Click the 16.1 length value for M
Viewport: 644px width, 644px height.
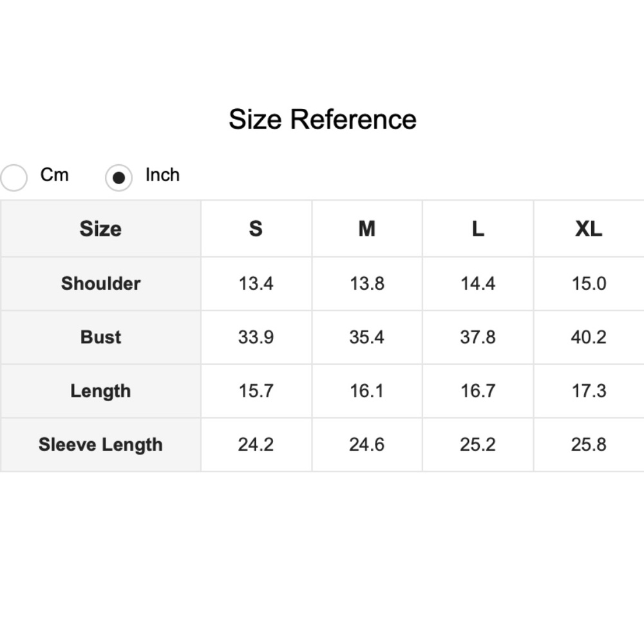(x=366, y=391)
